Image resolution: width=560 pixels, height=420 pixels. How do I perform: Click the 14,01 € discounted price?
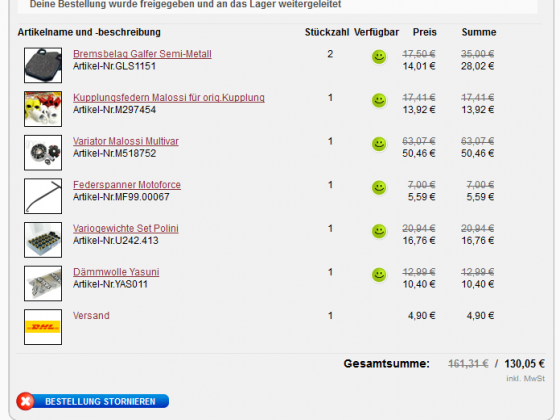point(419,66)
